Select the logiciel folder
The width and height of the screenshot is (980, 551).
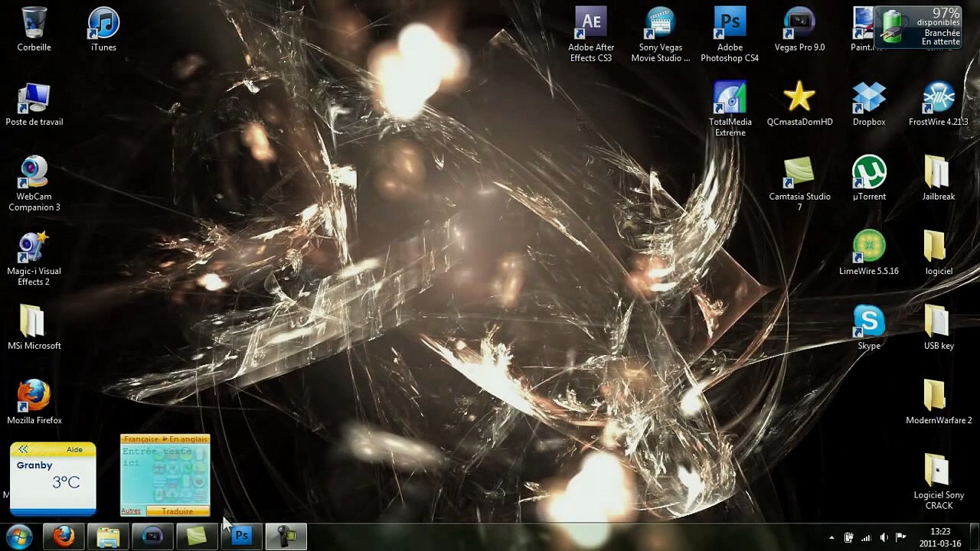pos(939,253)
